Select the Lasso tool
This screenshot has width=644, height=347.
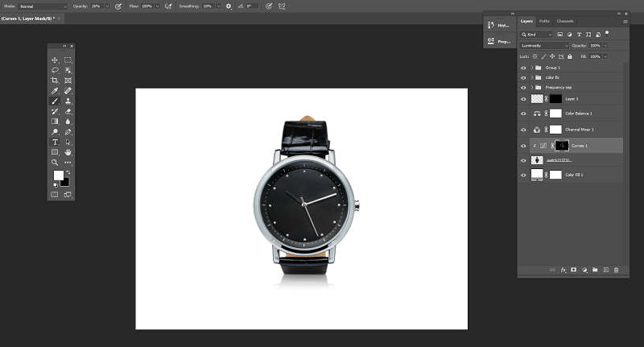(55, 70)
